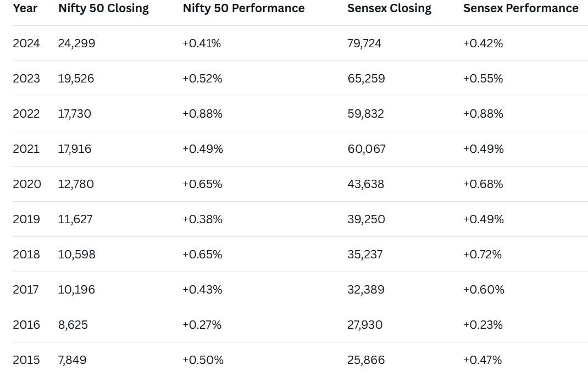588x376 pixels.
Task: Click Nifty 50 closing value 10,196
Action: (x=76, y=290)
